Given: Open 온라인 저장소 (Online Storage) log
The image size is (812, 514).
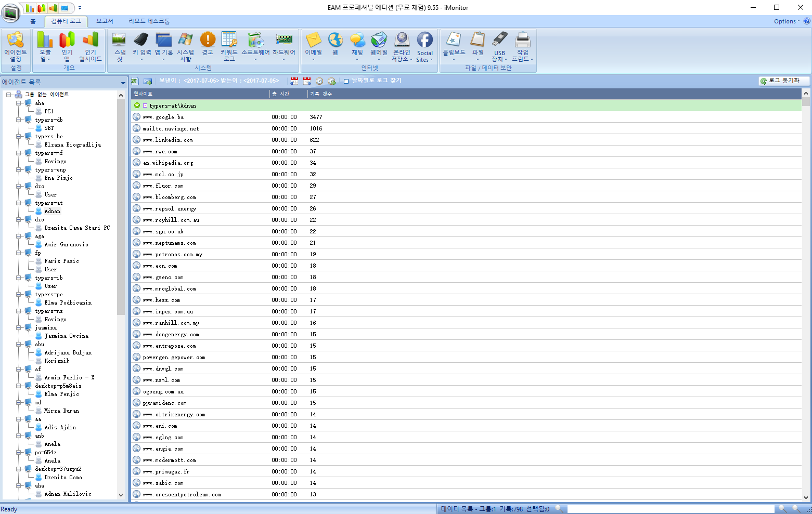Looking at the screenshot, I should (402, 47).
